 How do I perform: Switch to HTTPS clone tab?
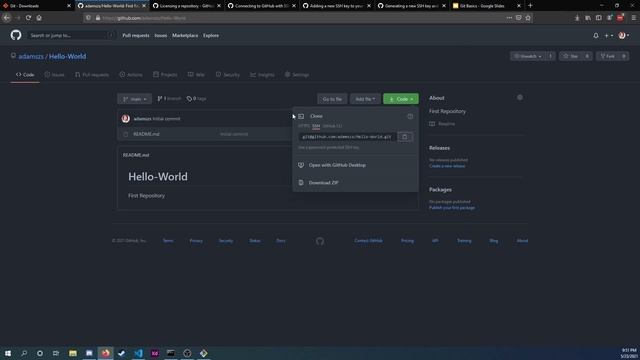(304, 126)
